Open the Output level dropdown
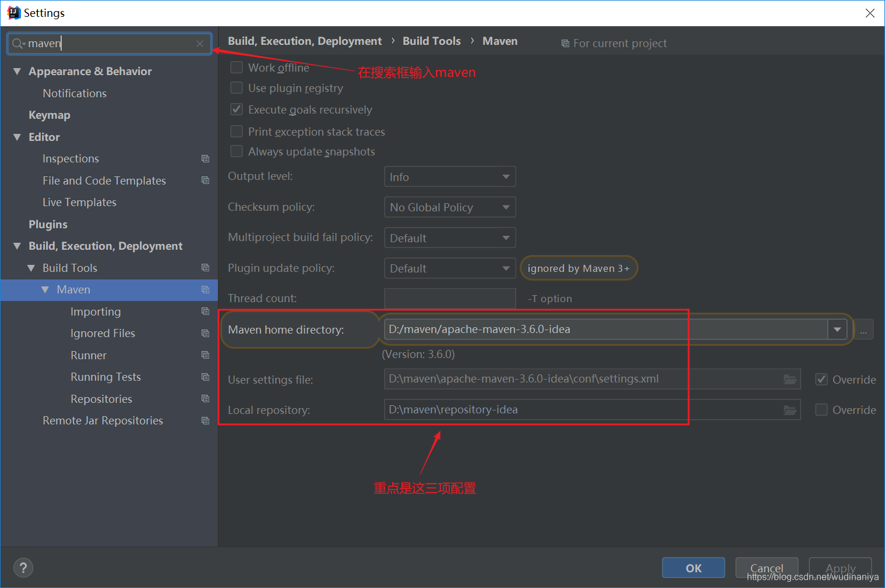The image size is (885, 588). (450, 177)
